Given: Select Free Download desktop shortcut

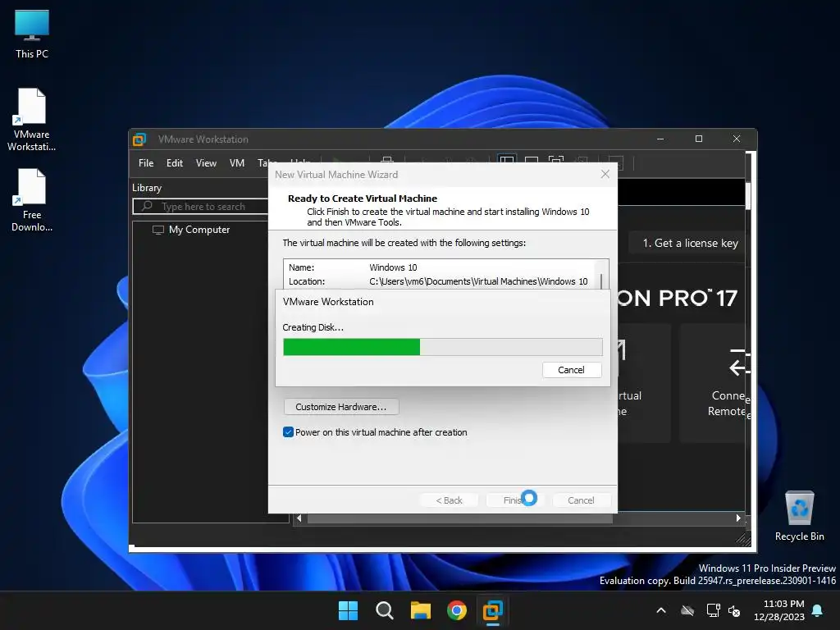Looking at the screenshot, I should tap(32, 200).
